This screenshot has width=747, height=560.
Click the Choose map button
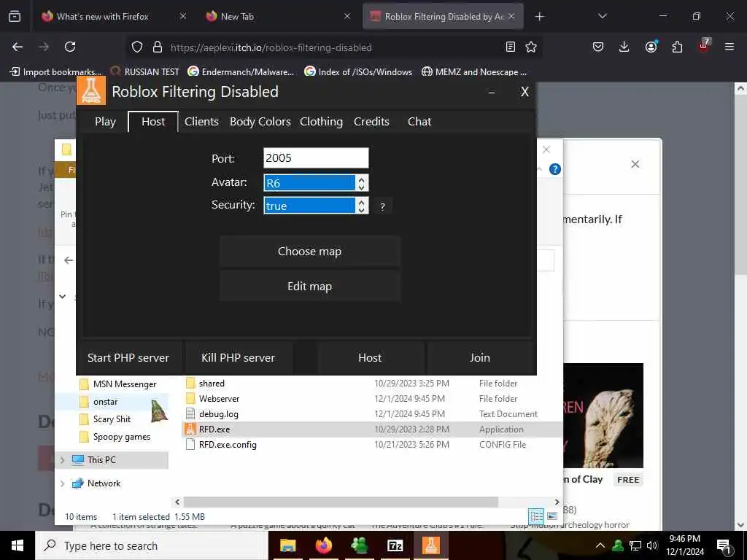coord(309,252)
